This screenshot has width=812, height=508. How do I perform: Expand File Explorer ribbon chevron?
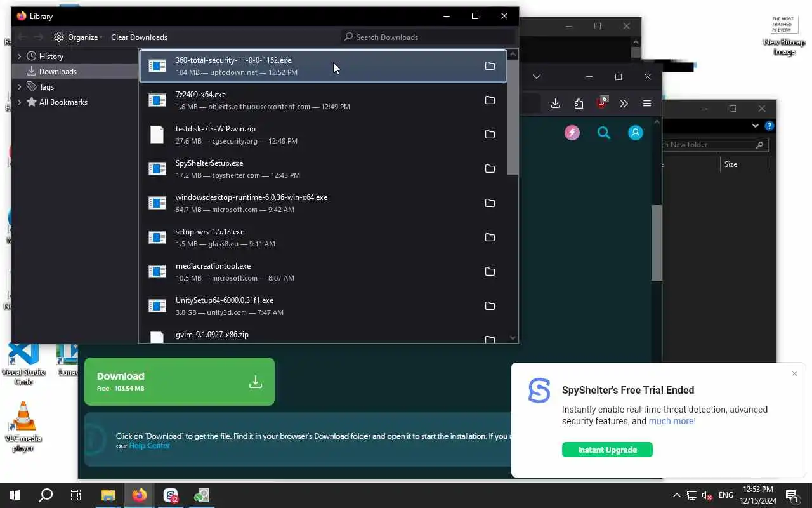tap(755, 126)
